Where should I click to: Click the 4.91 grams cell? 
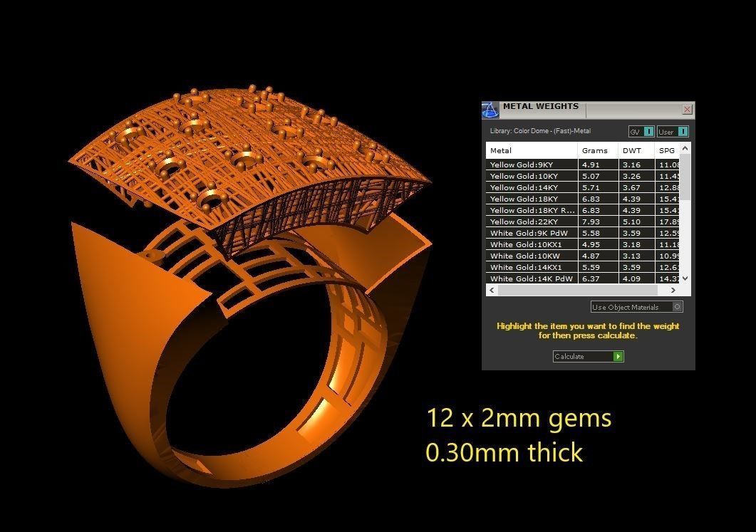pyautogui.click(x=598, y=165)
